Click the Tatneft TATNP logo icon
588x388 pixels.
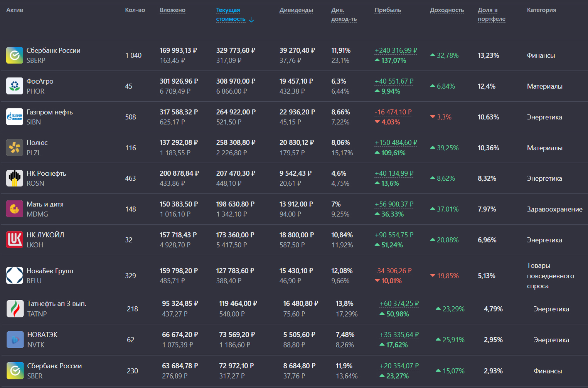pyautogui.click(x=15, y=309)
